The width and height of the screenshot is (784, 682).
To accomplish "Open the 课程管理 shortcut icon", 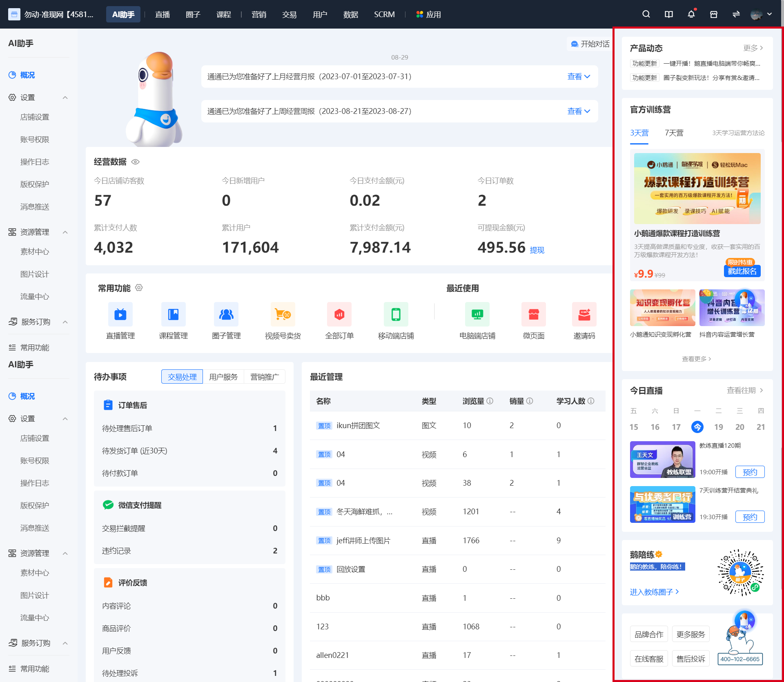I will (174, 314).
